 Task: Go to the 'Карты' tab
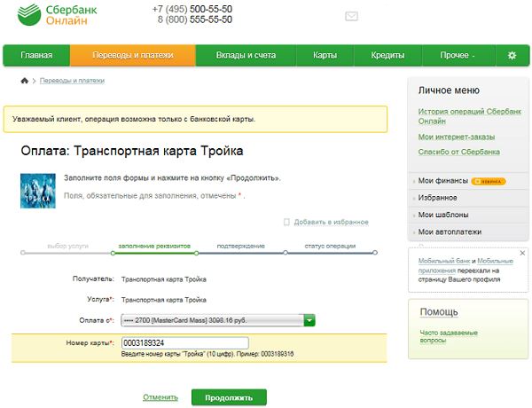tap(325, 55)
